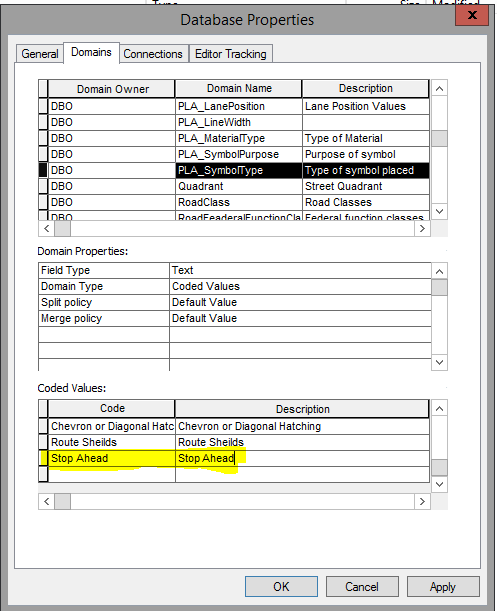Click the Type of symbol placed description
This screenshot has height=611, width=497.
point(366,170)
